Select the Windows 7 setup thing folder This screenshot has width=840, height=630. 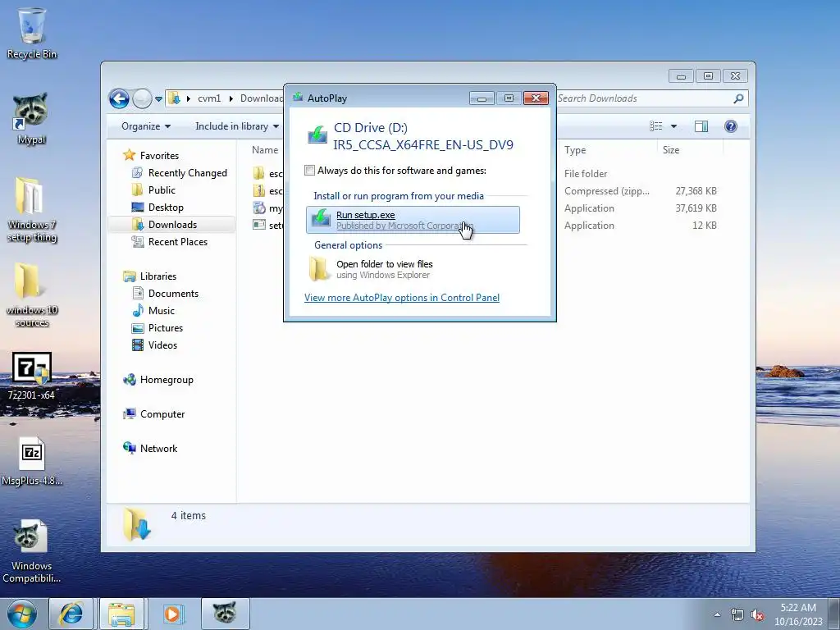click(32, 209)
